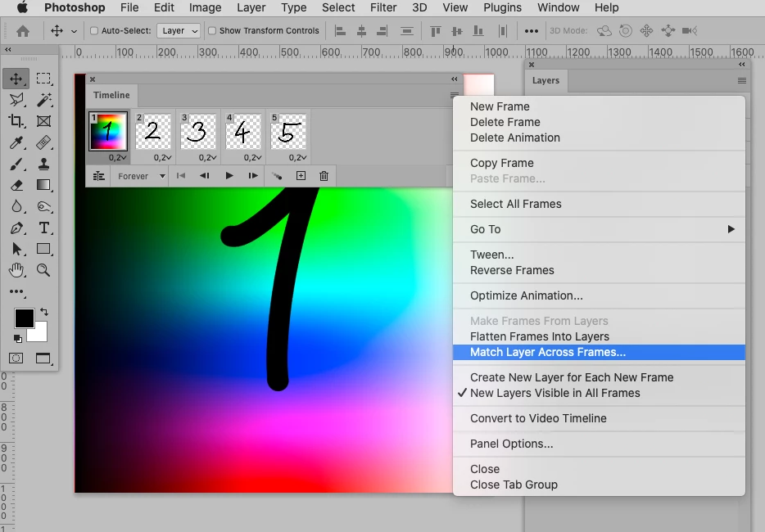
Task: Select the Rectangle shape tool
Action: pos(43,249)
